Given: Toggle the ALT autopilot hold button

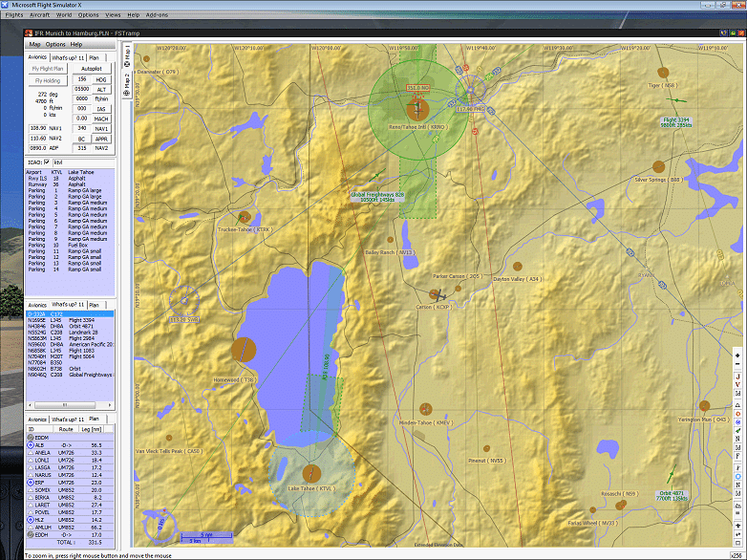Looking at the screenshot, I should tap(102, 89).
